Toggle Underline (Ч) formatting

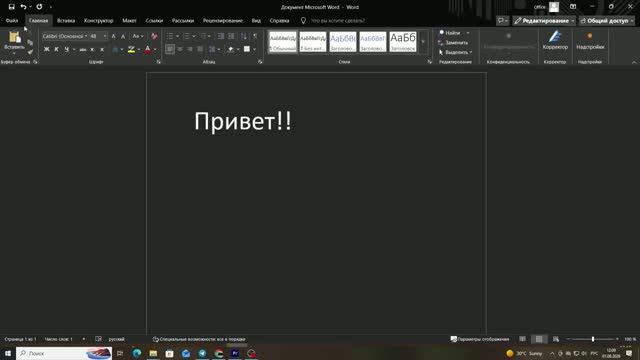[67, 49]
